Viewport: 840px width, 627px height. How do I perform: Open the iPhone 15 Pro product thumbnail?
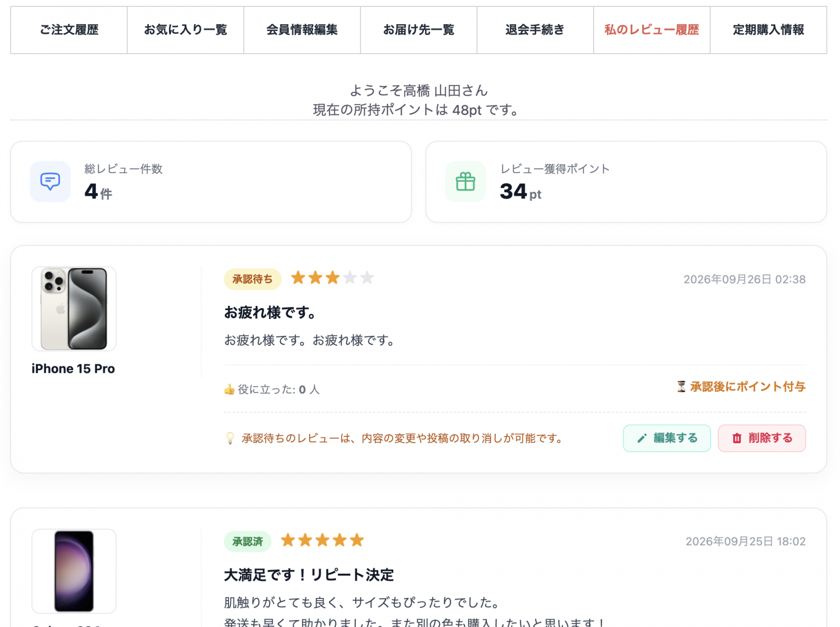click(74, 308)
